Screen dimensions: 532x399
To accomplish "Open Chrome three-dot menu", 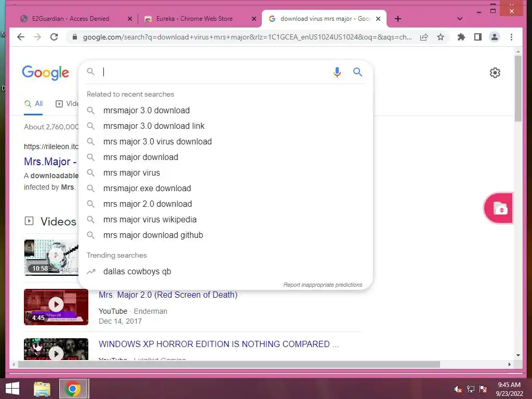I will (x=511, y=37).
